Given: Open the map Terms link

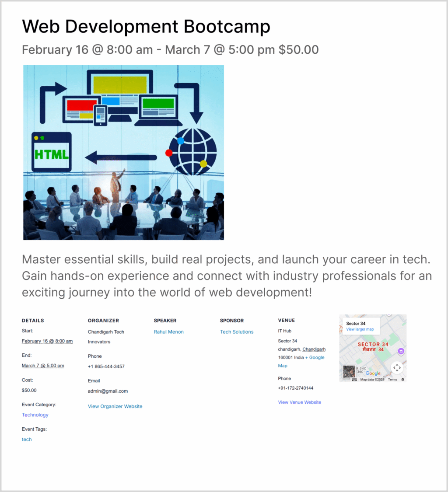Looking at the screenshot, I should 392,380.
